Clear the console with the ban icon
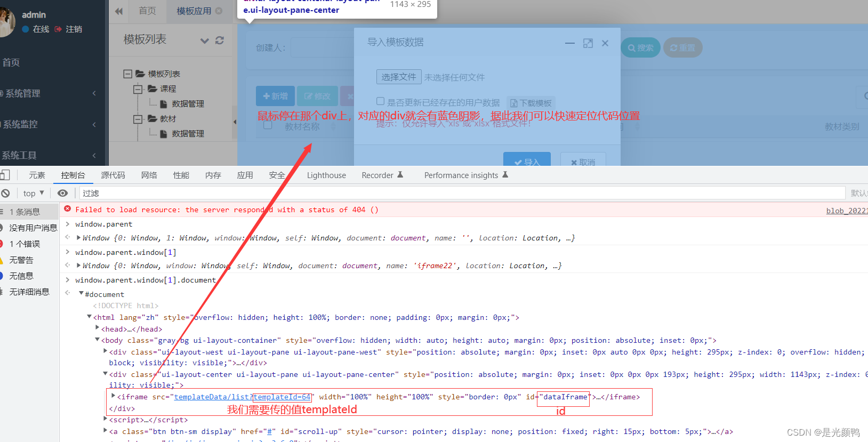Viewport: 868px width, 442px height. [x=5, y=193]
